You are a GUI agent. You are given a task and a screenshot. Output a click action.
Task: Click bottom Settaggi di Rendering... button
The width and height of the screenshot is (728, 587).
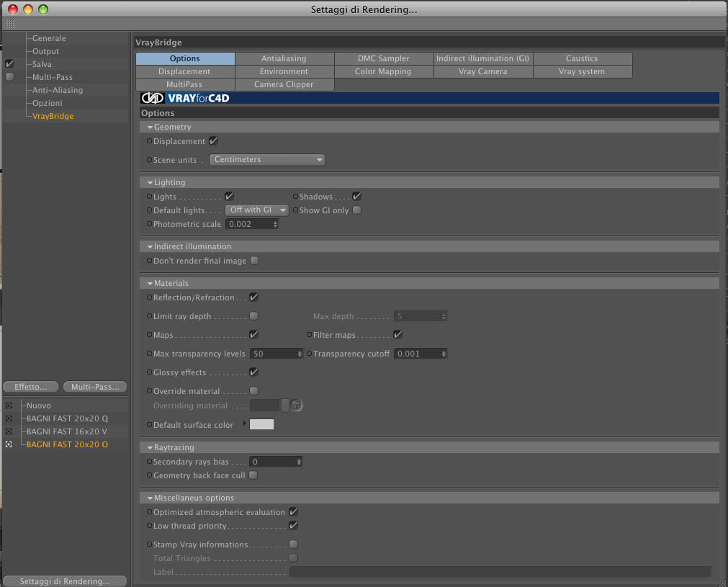(65, 581)
